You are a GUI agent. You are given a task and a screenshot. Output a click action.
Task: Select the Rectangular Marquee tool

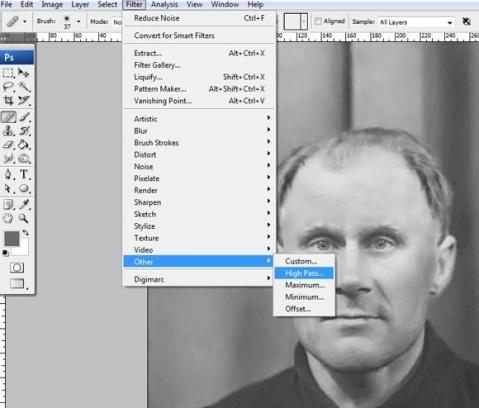(x=8, y=73)
